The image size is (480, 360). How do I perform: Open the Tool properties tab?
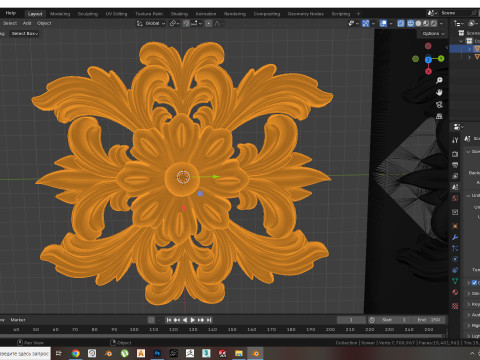click(455, 140)
